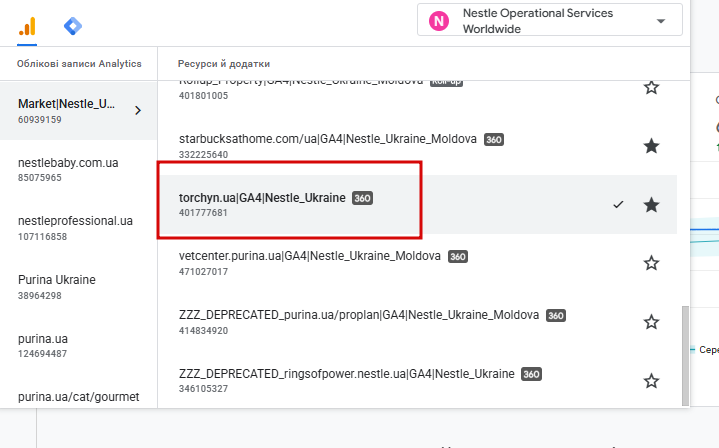The image size is (719, 448).
Task: Click account ID 107116858
Action: click(x=42, y=237)
